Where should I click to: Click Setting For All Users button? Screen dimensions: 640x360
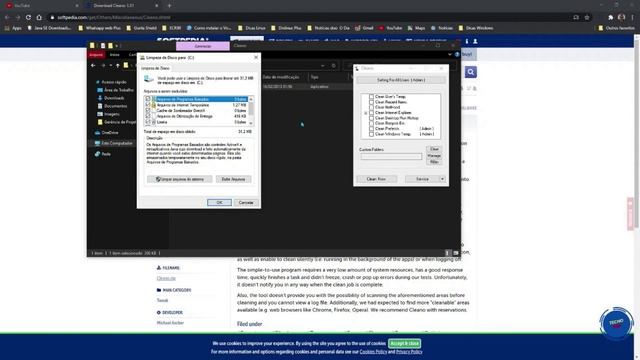tap(401, 80)
